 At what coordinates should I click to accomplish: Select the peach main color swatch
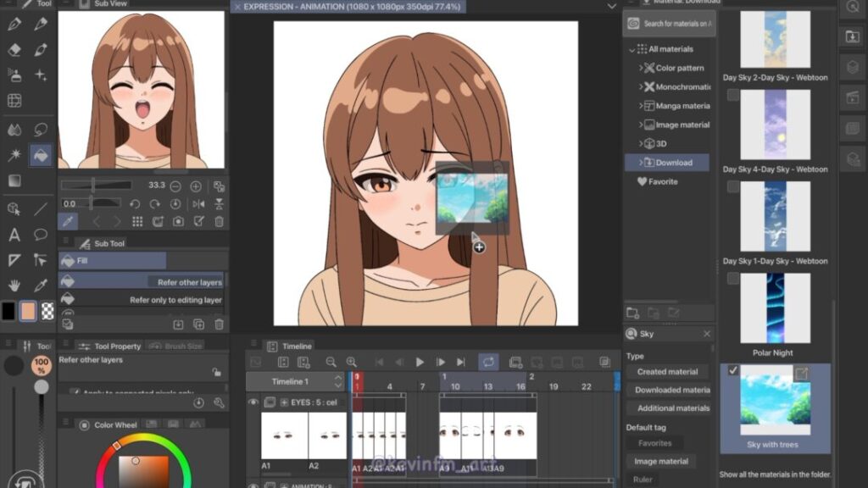pos(28,311)
